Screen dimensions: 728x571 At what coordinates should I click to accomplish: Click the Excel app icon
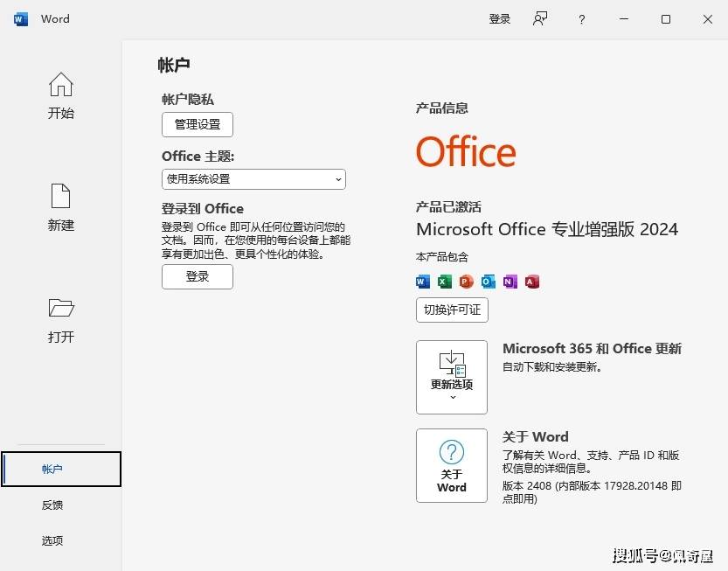click(444, 282)
